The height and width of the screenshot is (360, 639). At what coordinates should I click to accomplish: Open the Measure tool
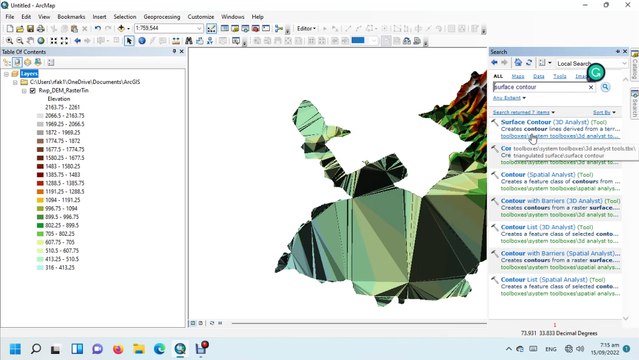point(176,41)
